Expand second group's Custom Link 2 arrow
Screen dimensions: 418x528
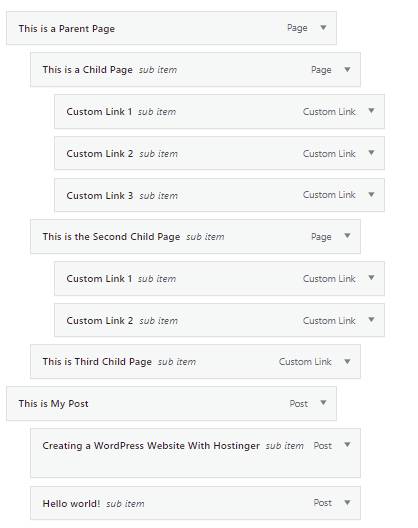click(371, 320)
